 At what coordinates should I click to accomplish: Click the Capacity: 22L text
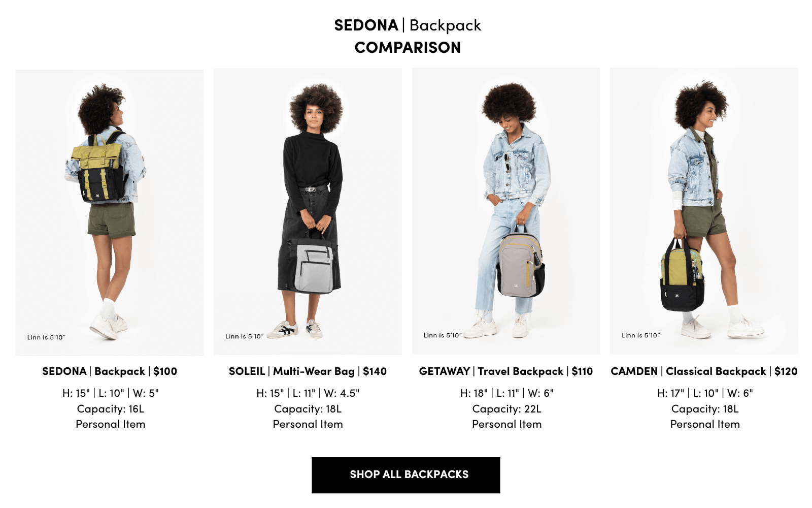pos(506,409)
